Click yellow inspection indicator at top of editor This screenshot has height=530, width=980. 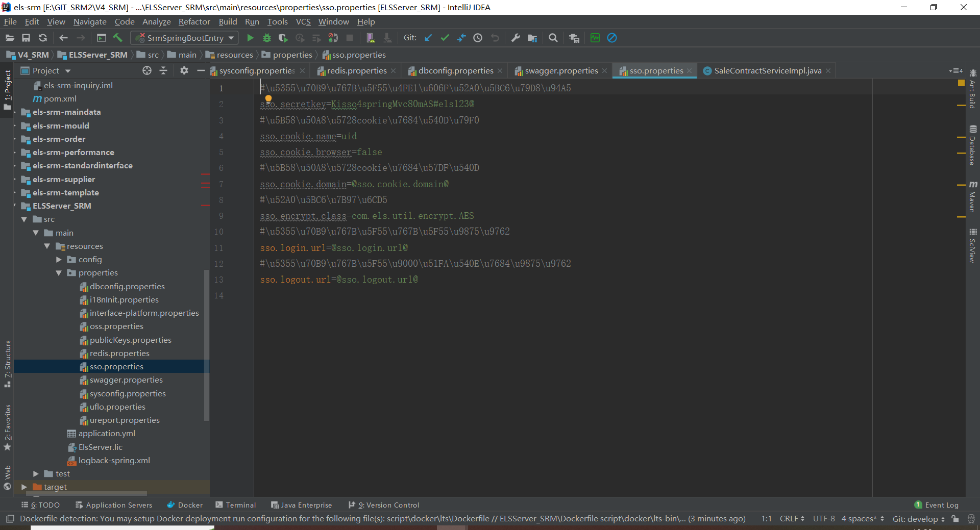961,83
